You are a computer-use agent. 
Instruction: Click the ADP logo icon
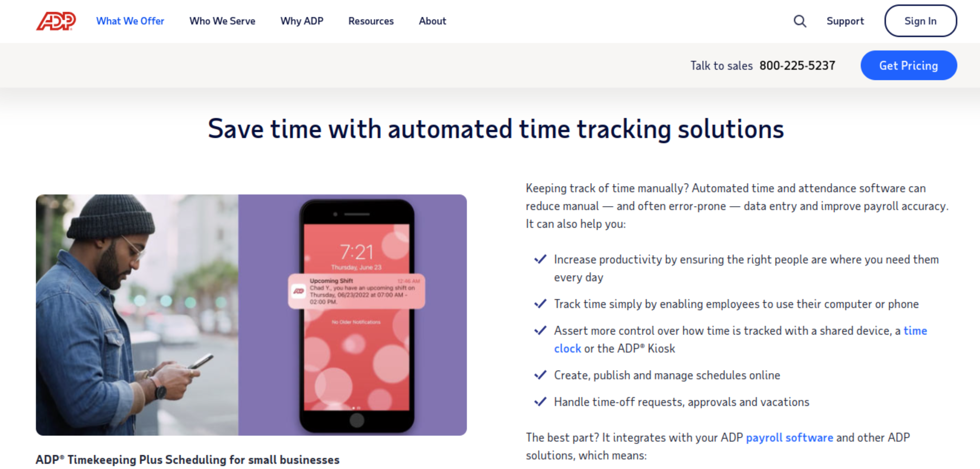[x=57, y=21]
